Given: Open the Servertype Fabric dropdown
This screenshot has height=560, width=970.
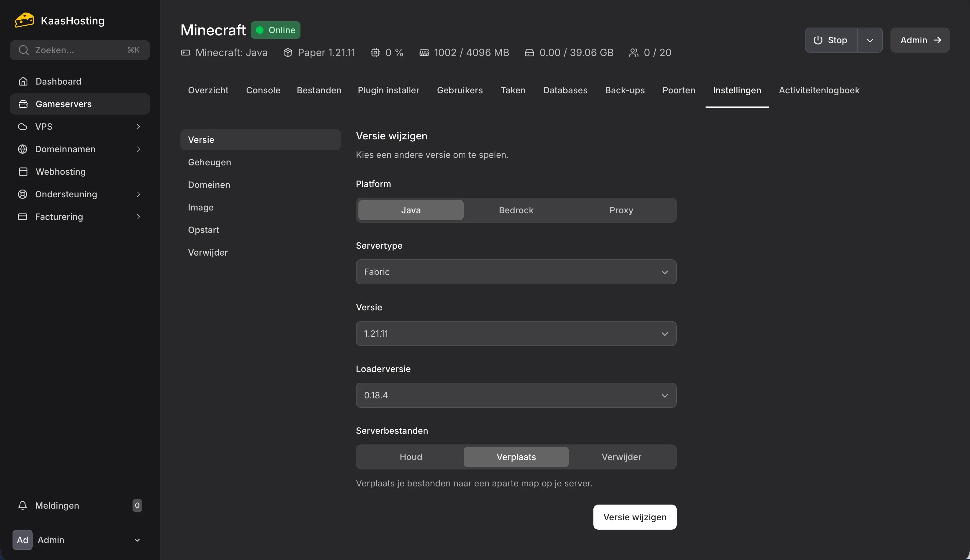Looking at the screenshot, I should click(x=515, y=272).
